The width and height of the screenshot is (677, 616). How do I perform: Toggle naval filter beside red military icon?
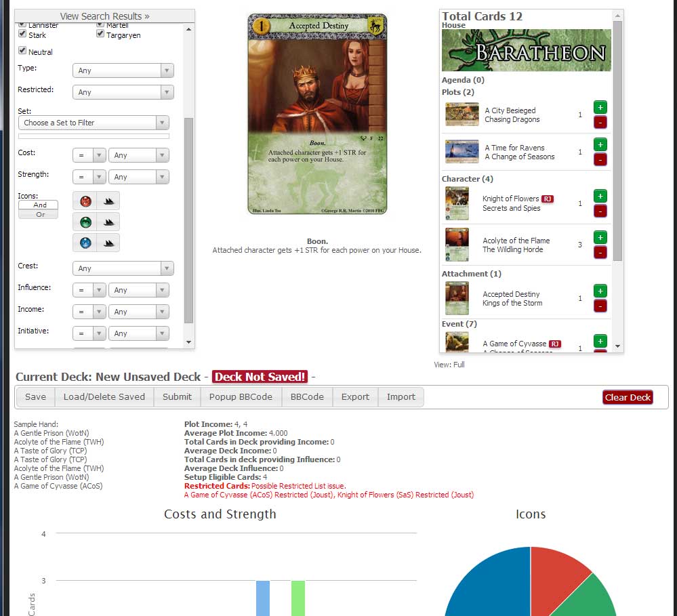[108, 201]
